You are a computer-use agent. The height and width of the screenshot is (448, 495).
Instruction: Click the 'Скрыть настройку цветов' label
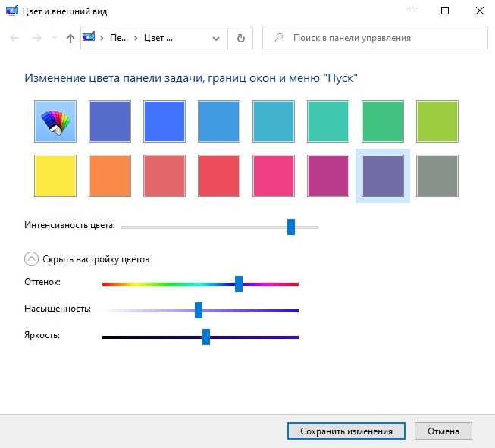point(96,259)
